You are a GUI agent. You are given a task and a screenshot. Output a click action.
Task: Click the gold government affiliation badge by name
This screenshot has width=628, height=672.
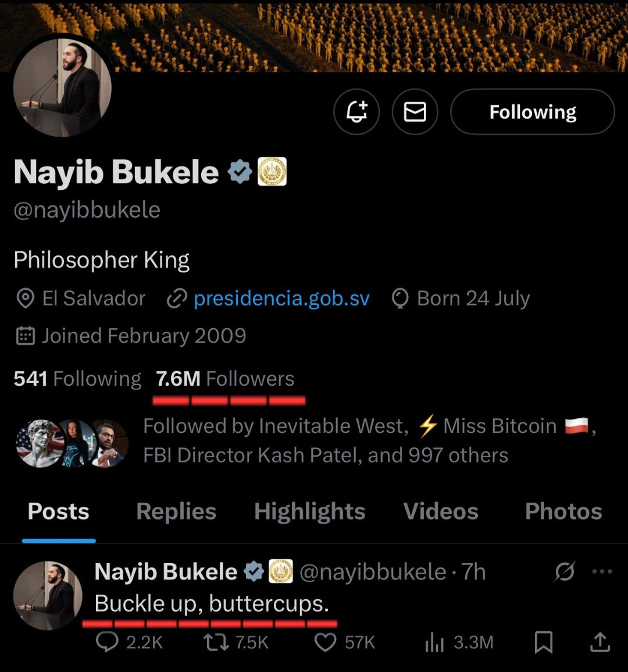(x=272, y=172)
